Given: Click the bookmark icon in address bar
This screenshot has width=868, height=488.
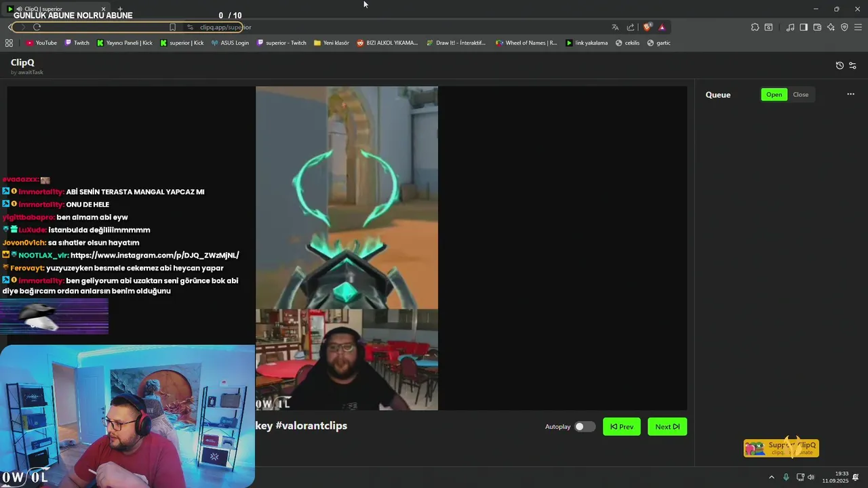Looking at the screenshot, I should (172, 27).
